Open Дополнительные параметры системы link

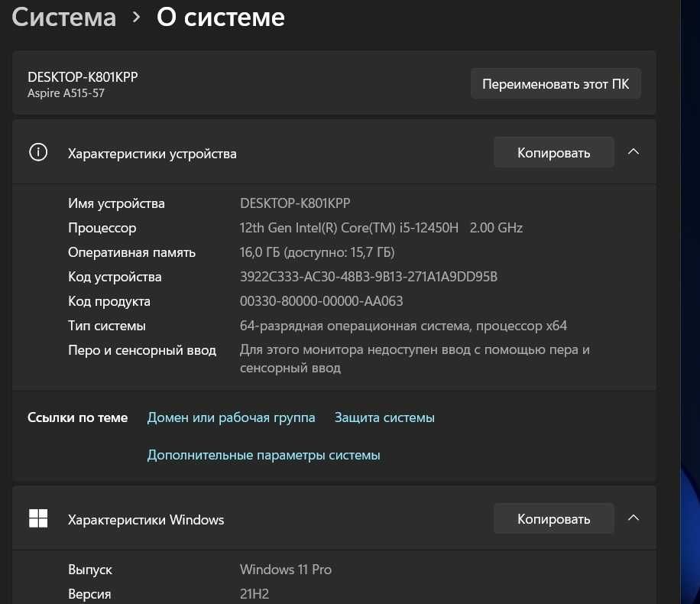point(264,455)
